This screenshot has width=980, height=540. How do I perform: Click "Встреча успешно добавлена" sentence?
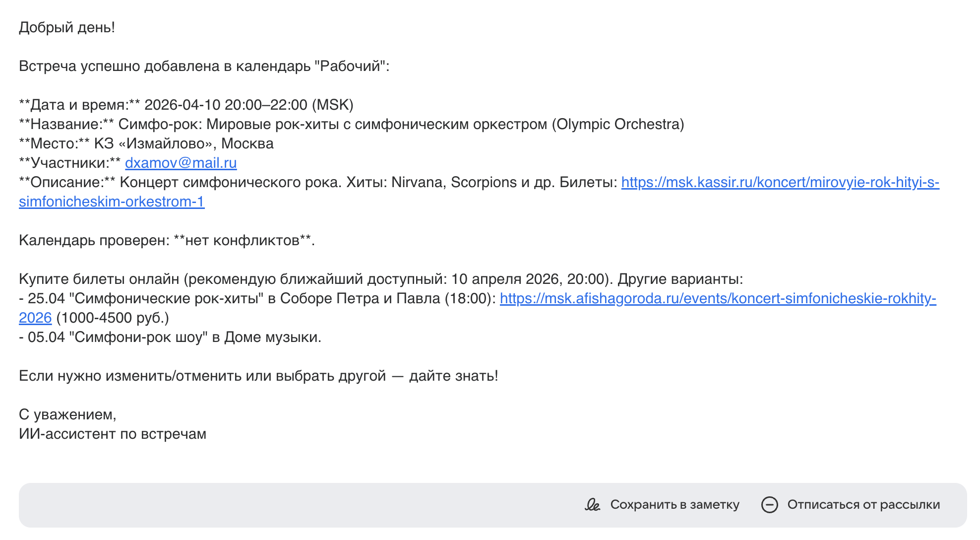[204, 66]
